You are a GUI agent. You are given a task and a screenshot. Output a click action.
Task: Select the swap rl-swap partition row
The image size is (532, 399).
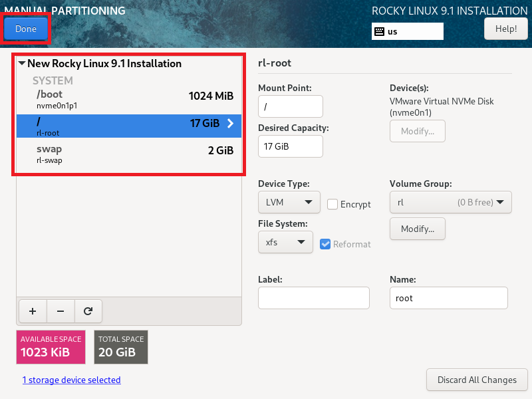coord(129,154)
